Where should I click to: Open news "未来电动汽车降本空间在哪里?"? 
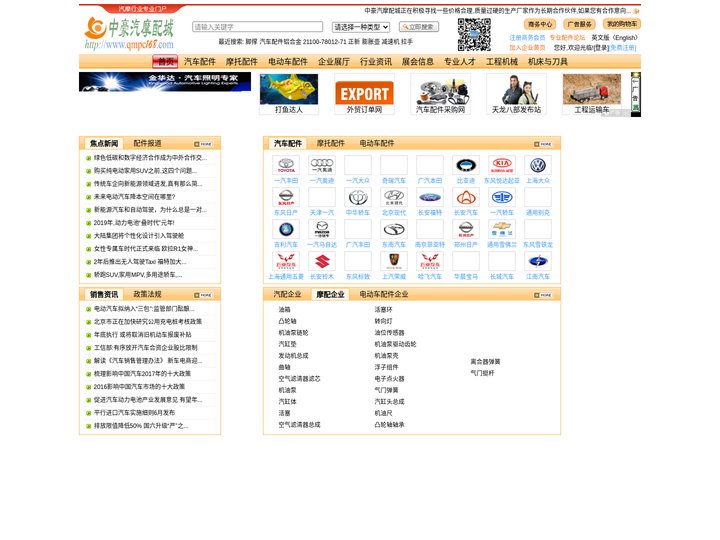tap(134, 197)
